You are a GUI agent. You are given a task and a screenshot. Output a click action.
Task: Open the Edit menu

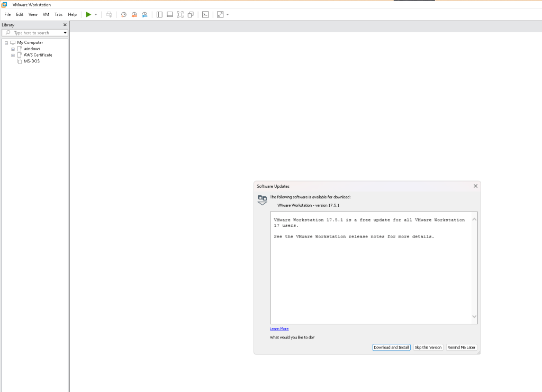pos(20,14)
